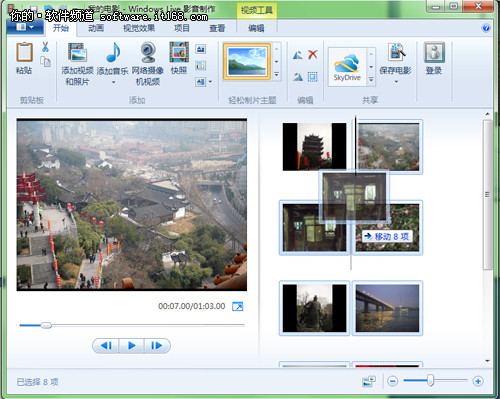Add videos and photos (添加视频和照片)

click(x=77, y=63)
